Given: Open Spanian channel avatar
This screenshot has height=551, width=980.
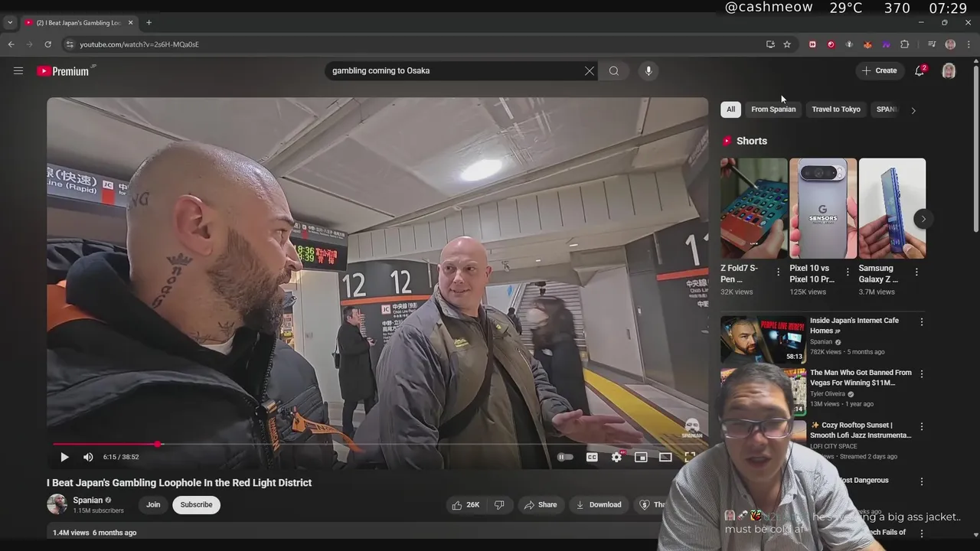Looking at the screenshot, I should point(57,504).
